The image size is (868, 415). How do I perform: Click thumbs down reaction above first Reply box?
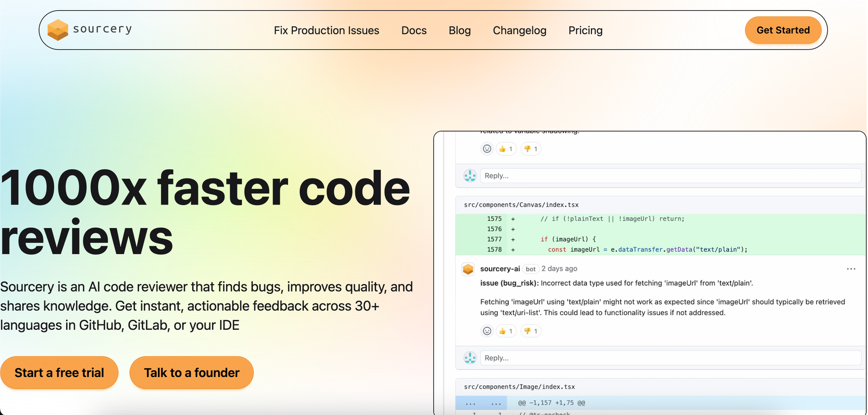tap(531, 149)
